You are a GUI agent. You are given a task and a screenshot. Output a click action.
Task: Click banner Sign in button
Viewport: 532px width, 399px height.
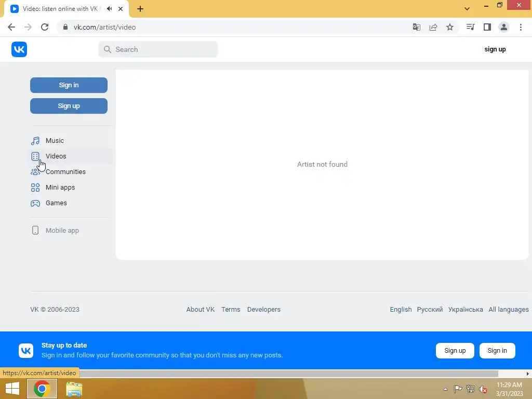[497, 351]
